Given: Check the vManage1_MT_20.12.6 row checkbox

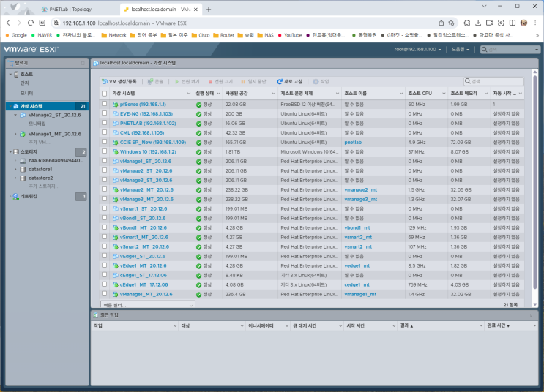Looking at the screenshot, I should pos(105,293).
